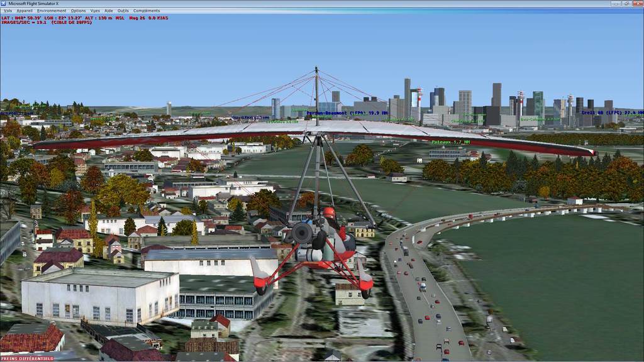Open the Outils menu
The height and width of the screenshot is (362, 644).
point(123,11)
